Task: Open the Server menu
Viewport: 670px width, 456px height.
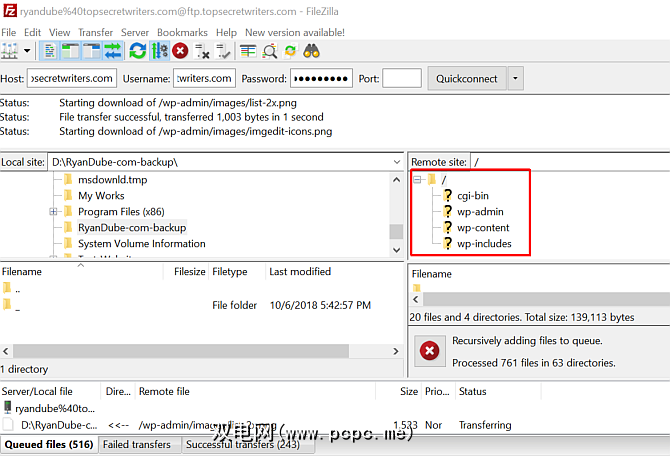Action: (x=135, y=32)
